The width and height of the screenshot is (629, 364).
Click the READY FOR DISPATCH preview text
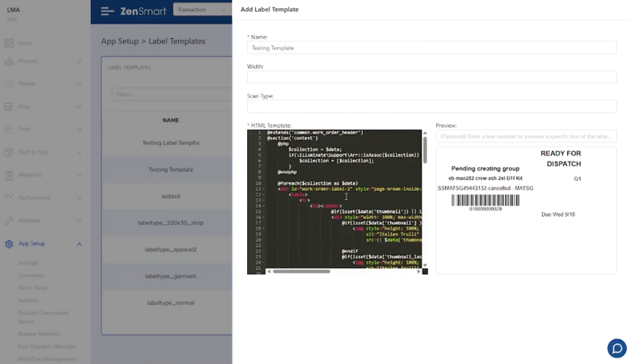(x=561, y=158)
